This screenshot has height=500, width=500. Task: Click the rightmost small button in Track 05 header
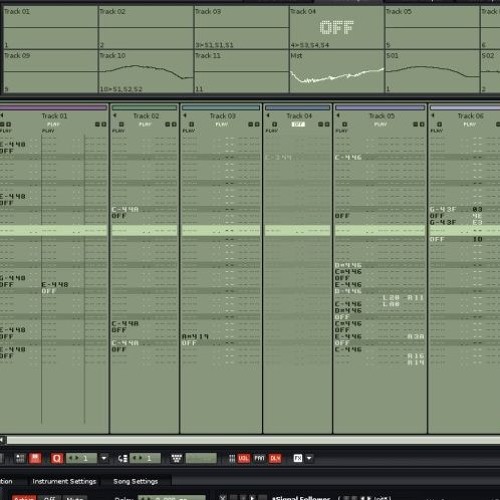tap(422, 124)
